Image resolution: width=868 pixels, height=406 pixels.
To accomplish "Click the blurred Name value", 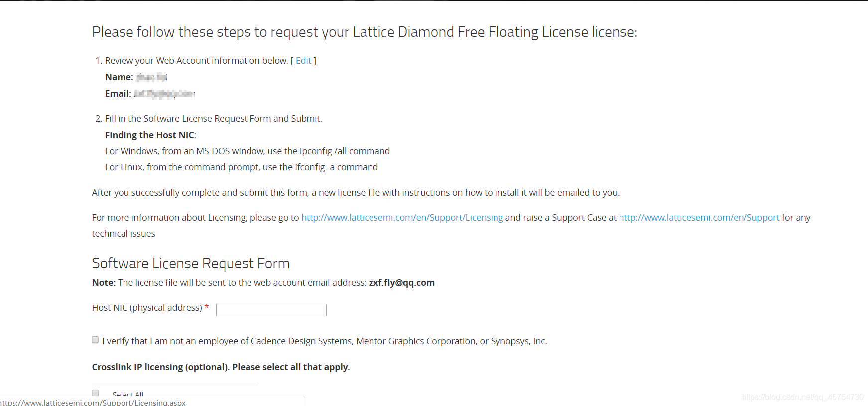I will point(152,77).
